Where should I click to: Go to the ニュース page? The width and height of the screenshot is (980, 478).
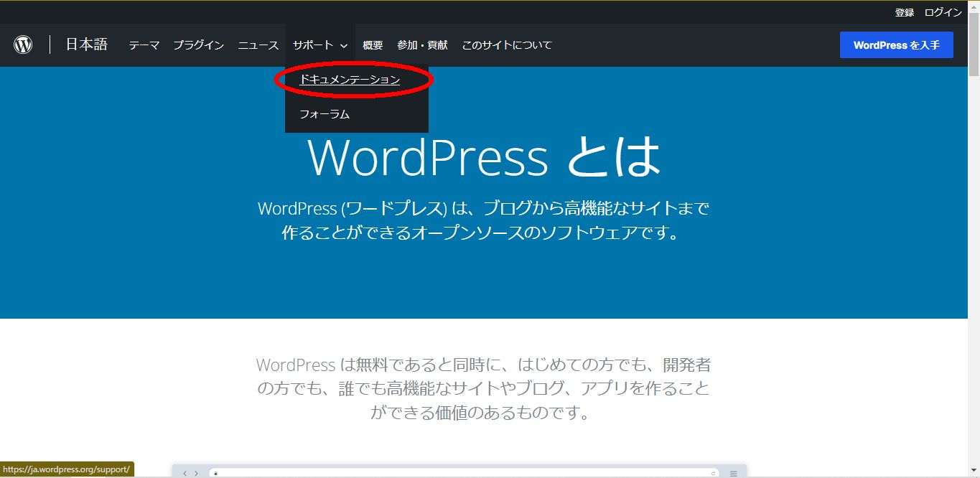tap(258, 45)
